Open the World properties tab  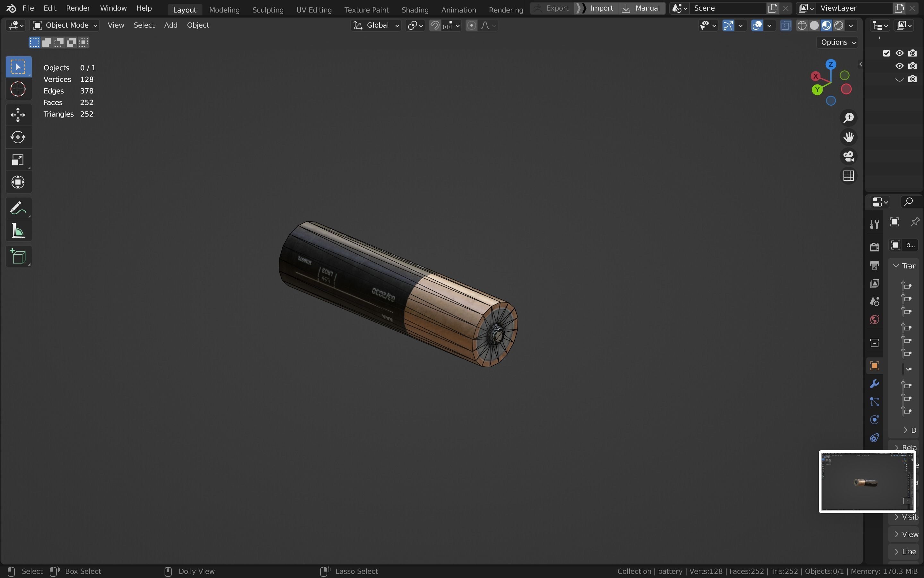tap(874, 320)
